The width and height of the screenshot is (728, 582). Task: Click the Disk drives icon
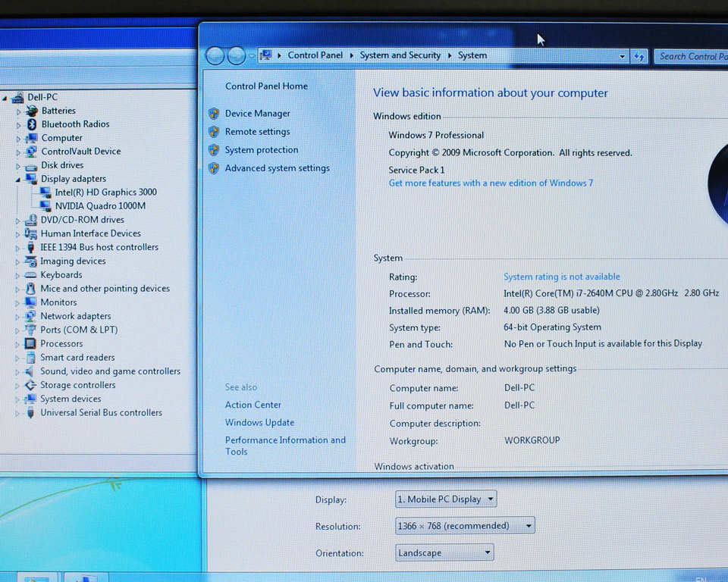click(x=31, y=166)
